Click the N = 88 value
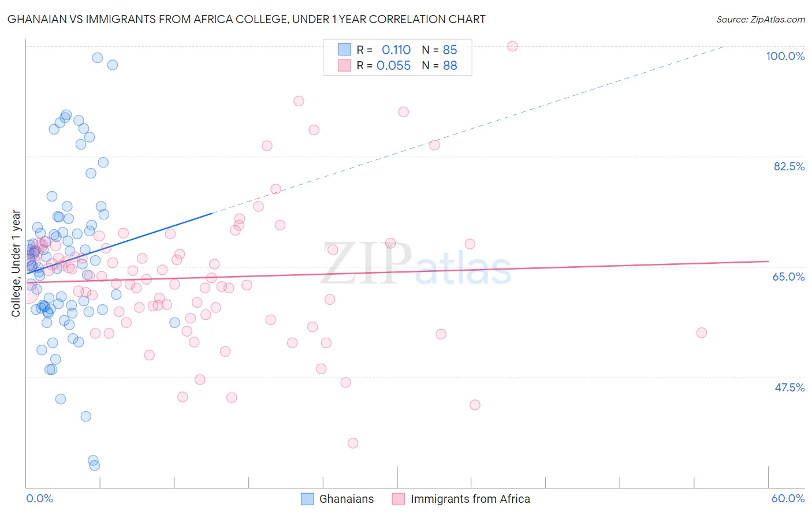 click(x=439, y=65)
